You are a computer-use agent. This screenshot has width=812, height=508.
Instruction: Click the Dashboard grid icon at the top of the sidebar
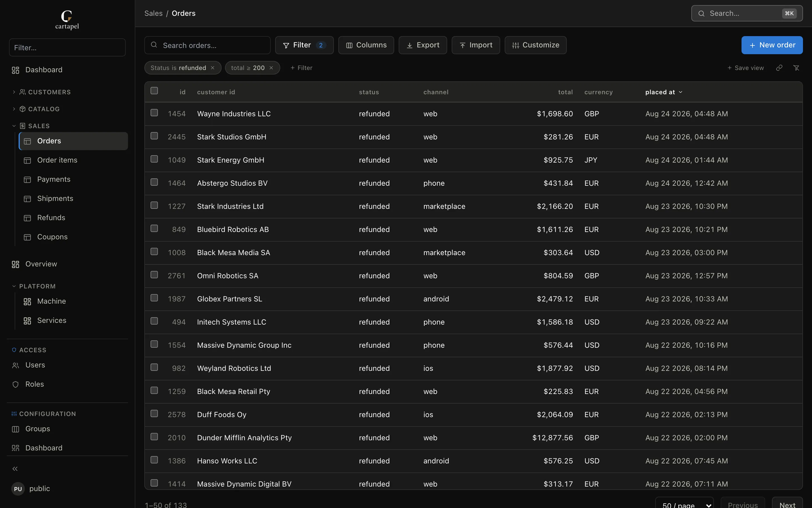[x=16, y=70]
